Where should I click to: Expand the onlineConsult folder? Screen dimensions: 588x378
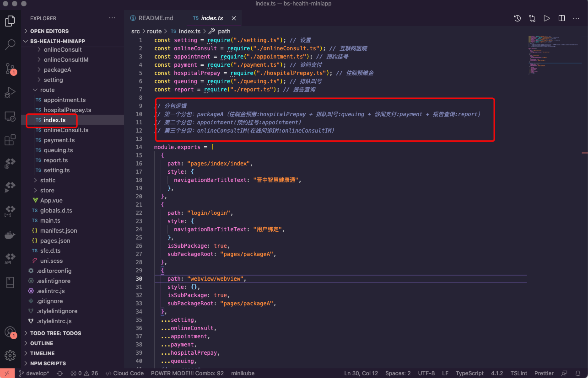pyautogui.click(x=63, y=50)
